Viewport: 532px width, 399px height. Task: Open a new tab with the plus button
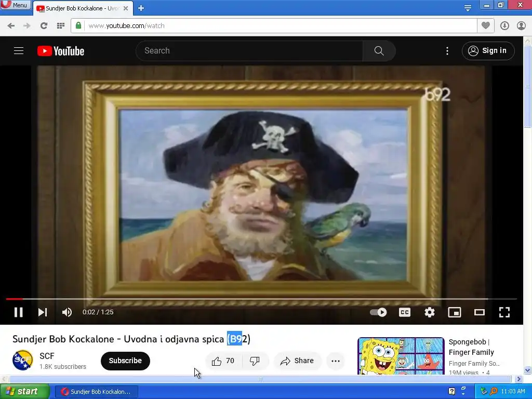[141, 8]
